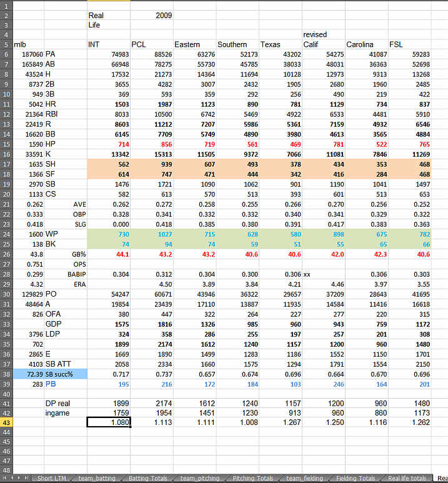Viewport: 448px width, 483px height.
Task: Open the Fielding Totals sheet tab
Action: point(355,478)
